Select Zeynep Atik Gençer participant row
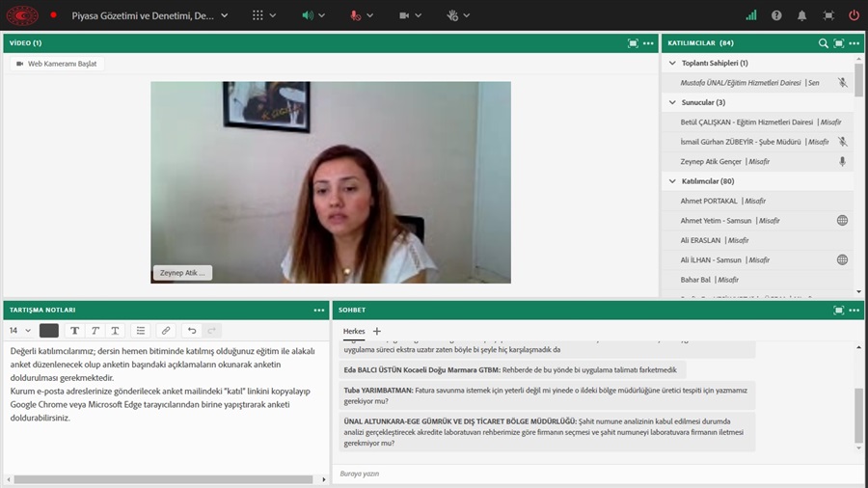The height and width of the screenshot is (488, 868). point(757,162)
